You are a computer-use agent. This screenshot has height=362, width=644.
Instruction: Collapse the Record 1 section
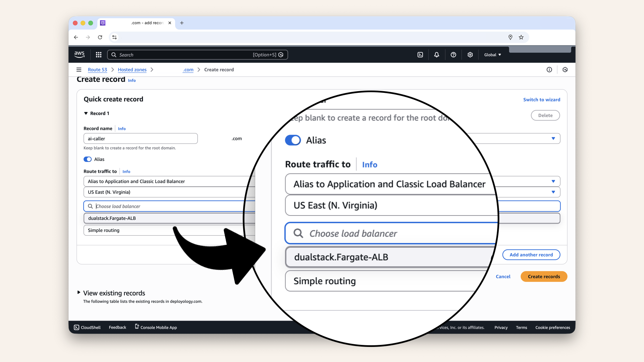86,113
